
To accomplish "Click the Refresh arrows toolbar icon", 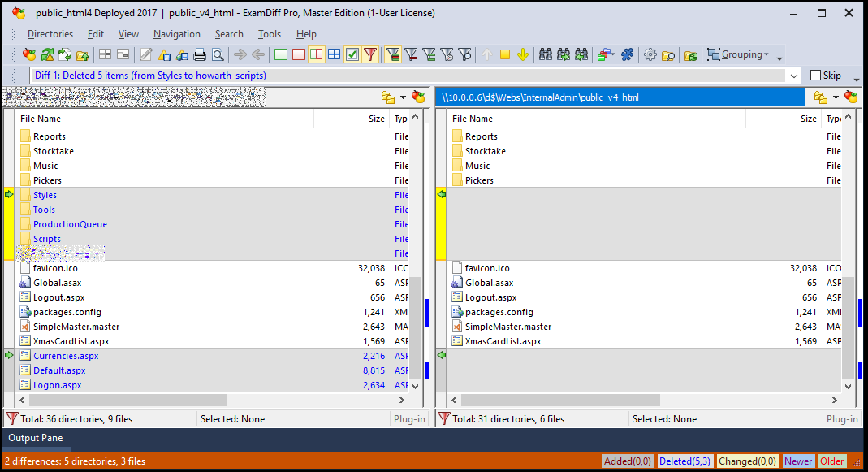I will pos(65,54).
